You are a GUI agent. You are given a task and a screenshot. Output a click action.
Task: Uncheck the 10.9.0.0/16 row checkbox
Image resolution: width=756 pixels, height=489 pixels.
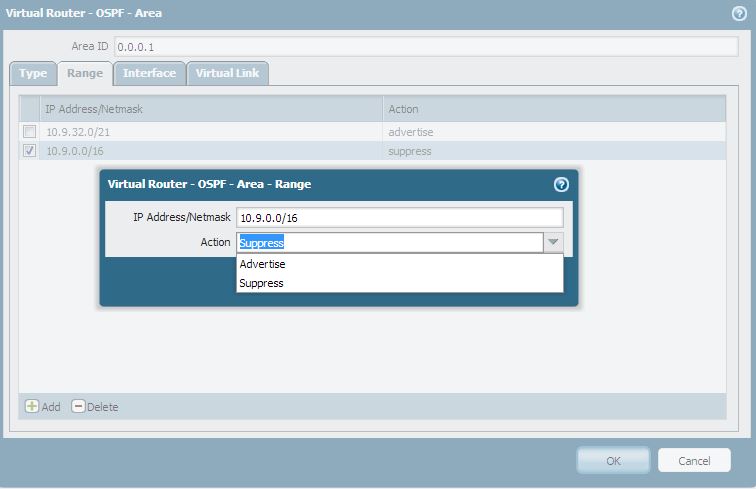pos(29,150)
